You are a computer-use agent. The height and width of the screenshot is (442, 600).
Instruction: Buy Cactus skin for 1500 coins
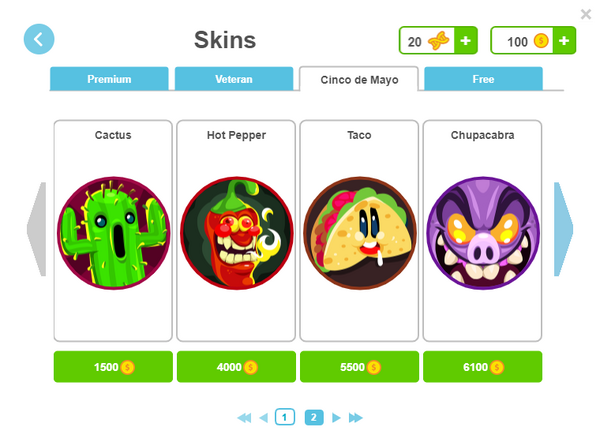113,367
